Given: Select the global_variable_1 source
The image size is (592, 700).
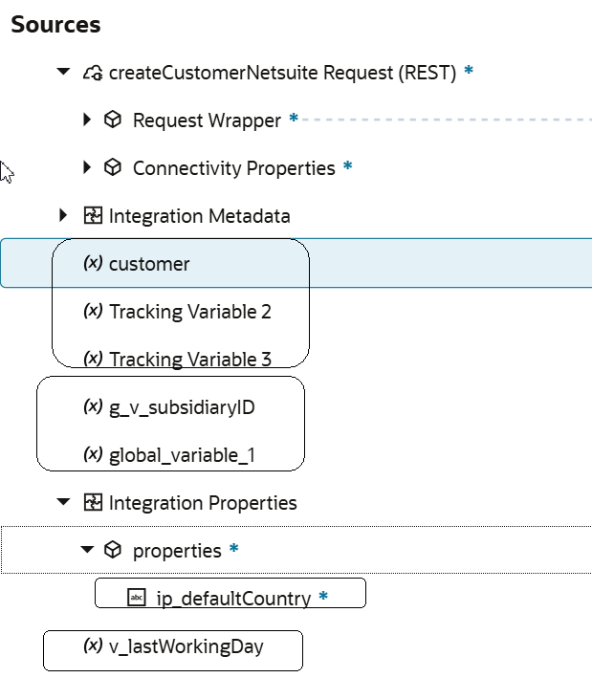Looking at the screenshot, I should 182,455.
